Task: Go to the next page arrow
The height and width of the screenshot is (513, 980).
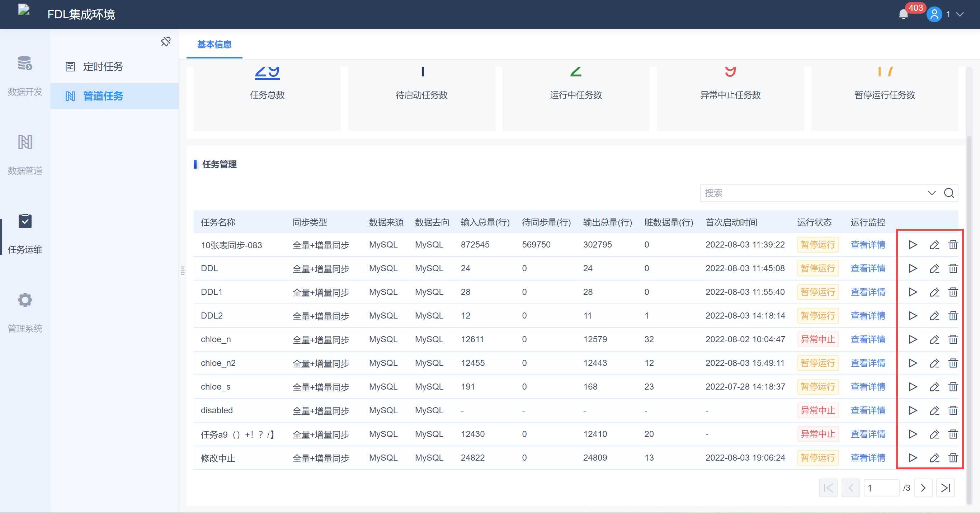Action: point(923,488)
